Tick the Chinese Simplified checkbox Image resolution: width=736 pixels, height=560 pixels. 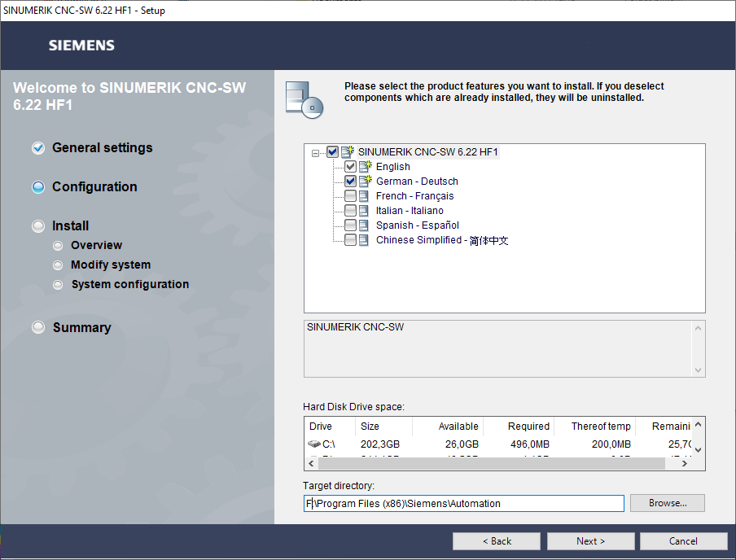pos(350,240)
